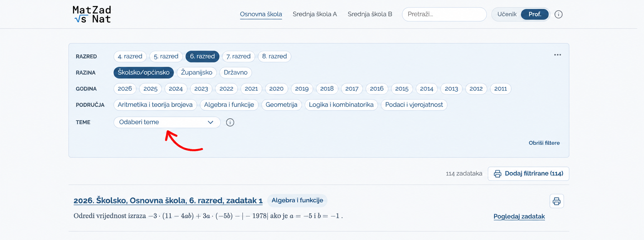Open the info icon beside Prof. toggle
Screen dimensions: 644x240
click(x=558, y=14)
